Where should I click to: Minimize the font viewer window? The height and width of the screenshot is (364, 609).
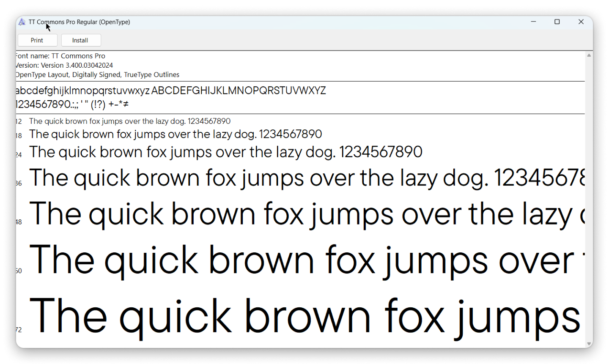(x=533, y=22)
